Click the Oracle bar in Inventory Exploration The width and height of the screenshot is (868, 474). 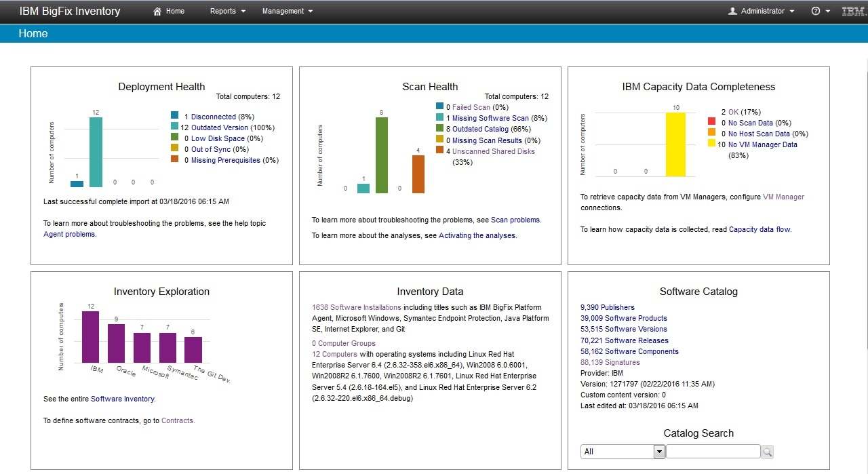[x=117, y=343]
